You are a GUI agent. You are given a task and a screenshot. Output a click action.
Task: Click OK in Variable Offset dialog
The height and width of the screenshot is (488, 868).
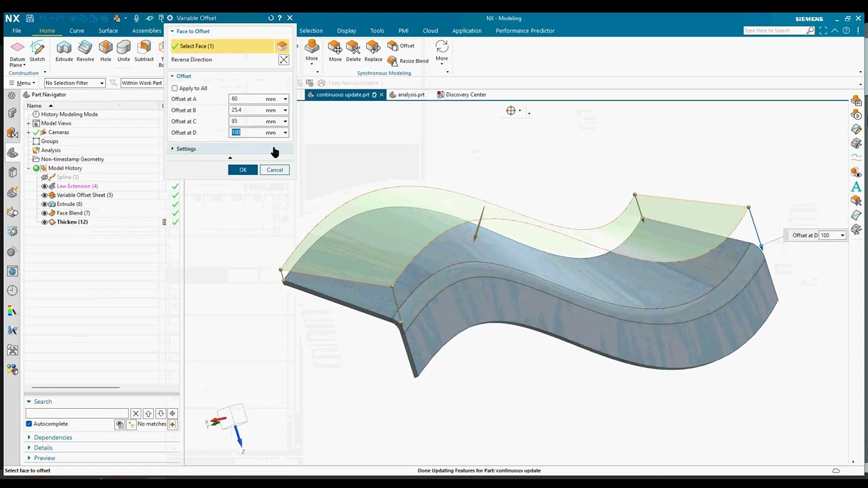point(243,169)
